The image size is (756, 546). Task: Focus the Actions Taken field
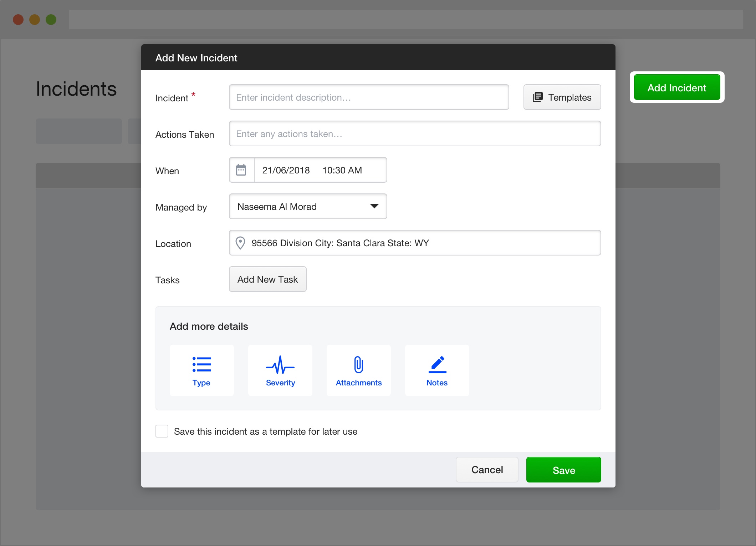415,133
